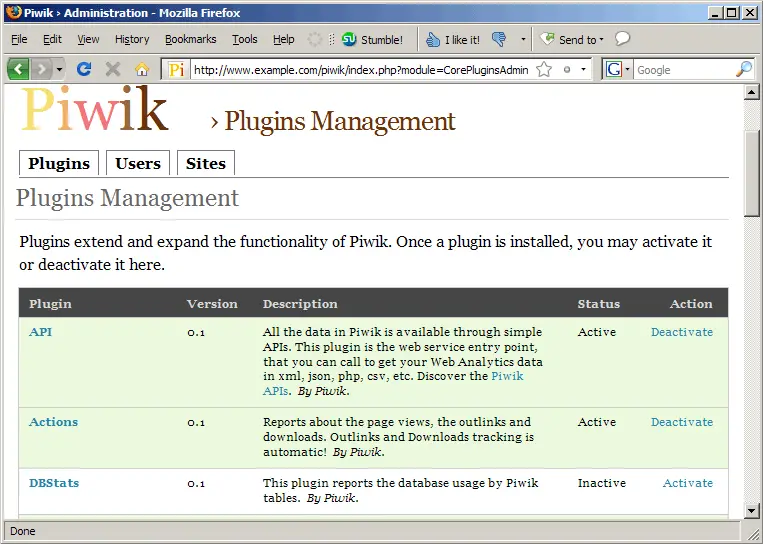Click the I like it! thumbs-up button

point(453,39)
